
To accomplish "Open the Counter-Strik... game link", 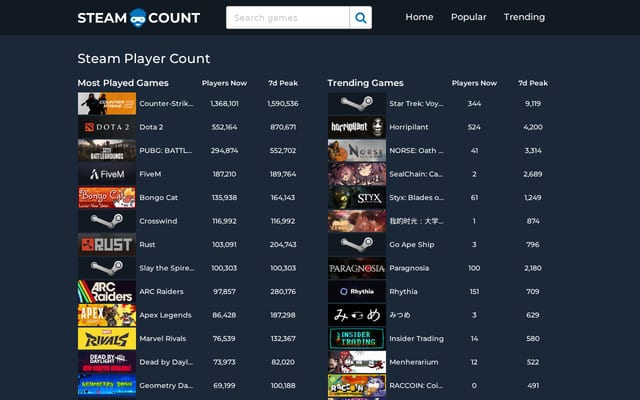I will pyautogui.click(x=167, y=104).
